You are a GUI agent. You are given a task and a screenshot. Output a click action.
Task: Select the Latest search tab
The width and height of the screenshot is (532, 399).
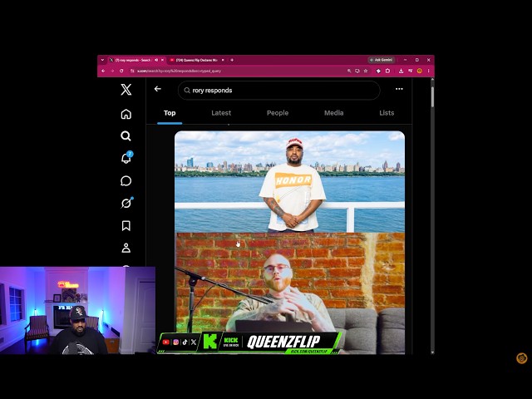coord(221,113)
